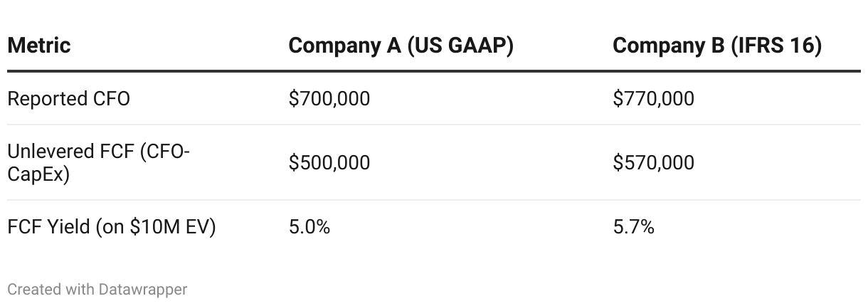Select the Company B column header
Screen dimensions: 868x306
[716, 46]
